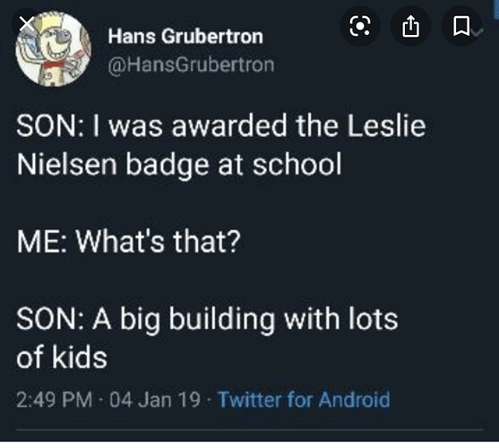The image size is (499, 448).
Task: Select the "Nielsen badge at school" line
Action: [x=179, y=165]
